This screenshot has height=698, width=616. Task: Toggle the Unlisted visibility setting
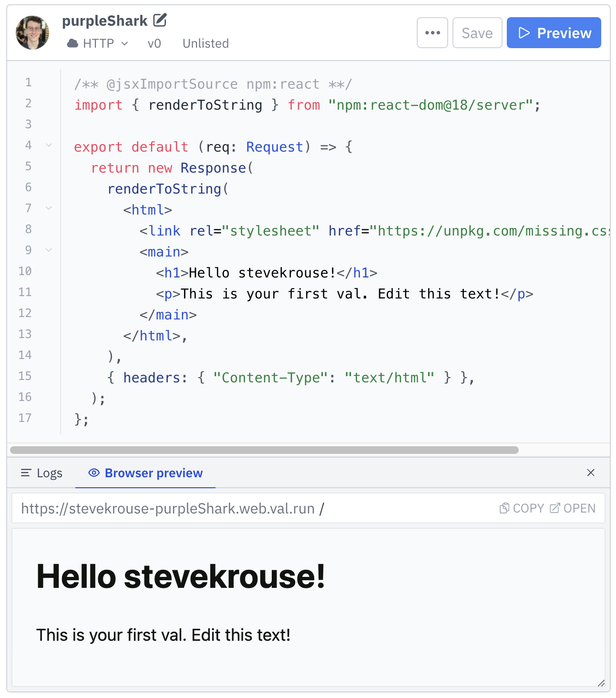[x=205, y=43]
